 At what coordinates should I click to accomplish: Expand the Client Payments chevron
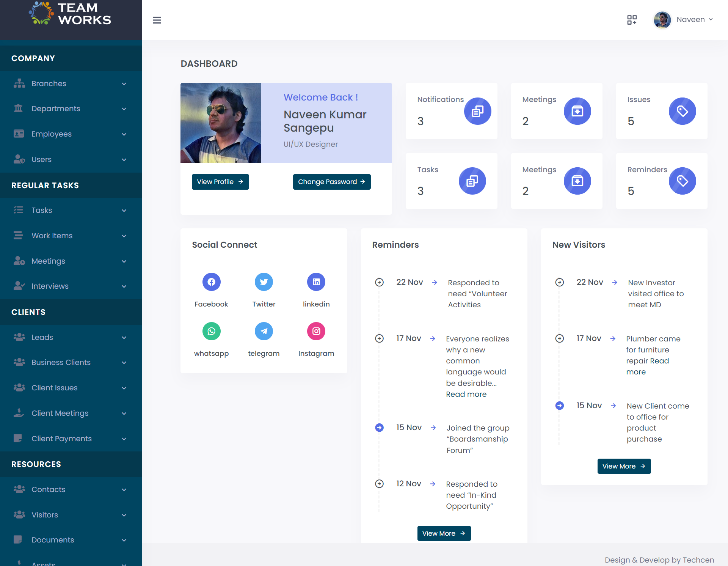[x=124, y=439]
